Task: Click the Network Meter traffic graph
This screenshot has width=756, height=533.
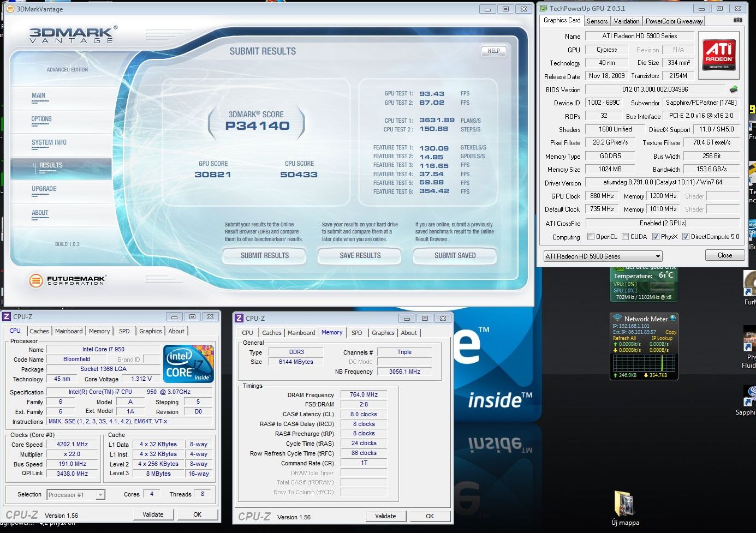Action: [644, 363]
